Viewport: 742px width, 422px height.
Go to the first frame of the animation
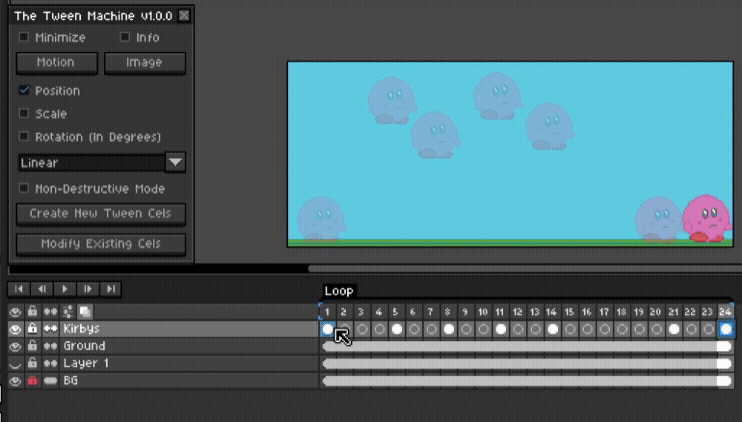[19, 289]
